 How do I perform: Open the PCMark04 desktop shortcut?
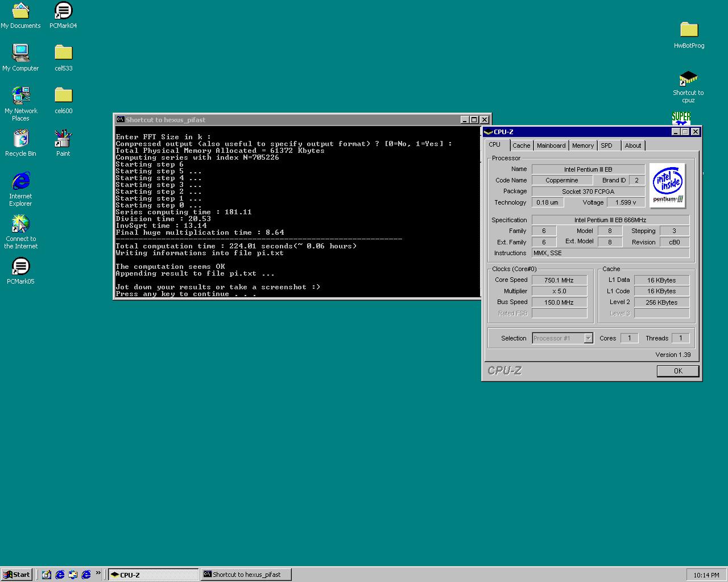coord(63,15)
